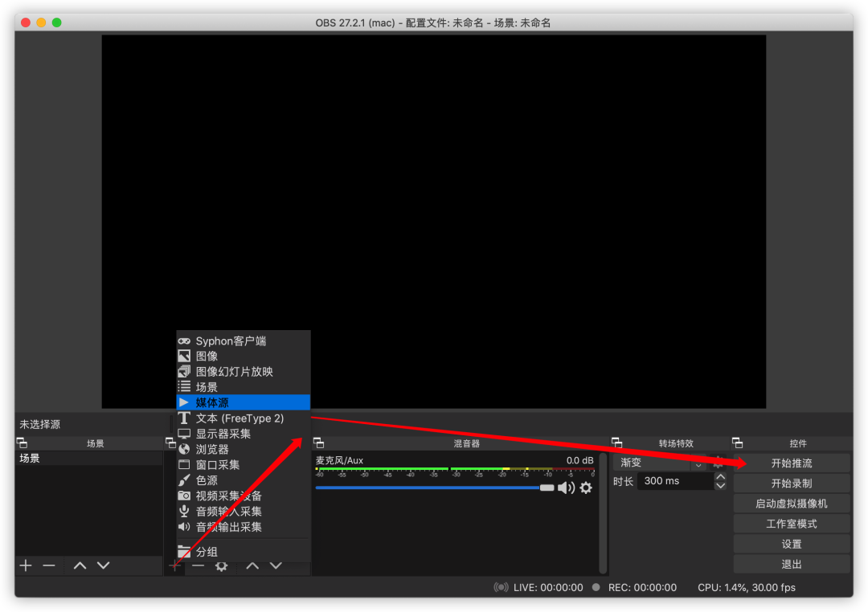This screenshot has width=868, height=612.
Task: Open the 渐变 transition dropdown
Action: pyautogui.click(x=659, y=463)
